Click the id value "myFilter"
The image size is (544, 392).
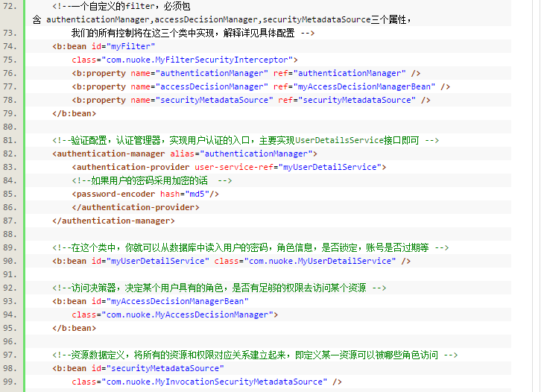tap(131, 46)
